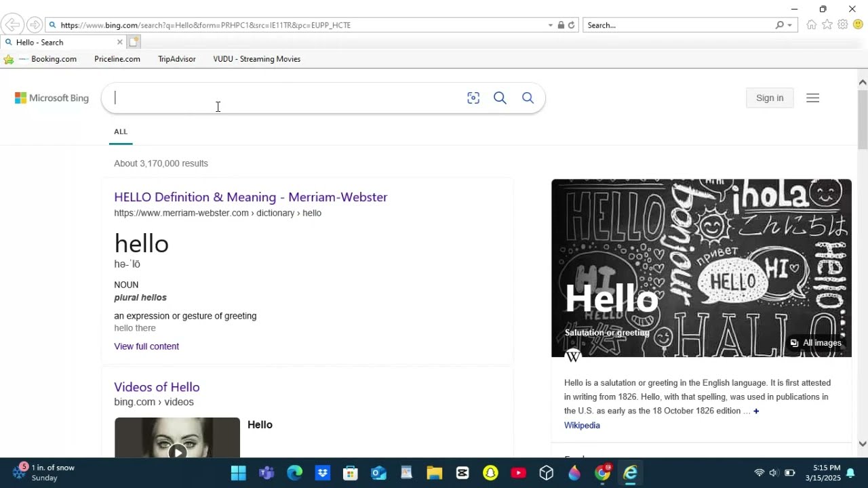The width and height of the screenshot is (868, 488).
Task: Click the Wikipedia W icon in Hello card
Action: (573, 357)
